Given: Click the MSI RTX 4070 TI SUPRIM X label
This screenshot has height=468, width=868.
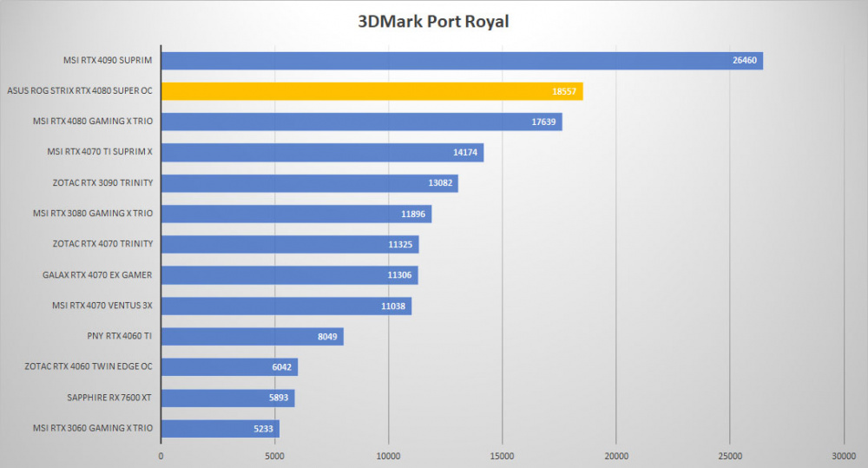Looking at the screenshot, I should tap(100, 151).
